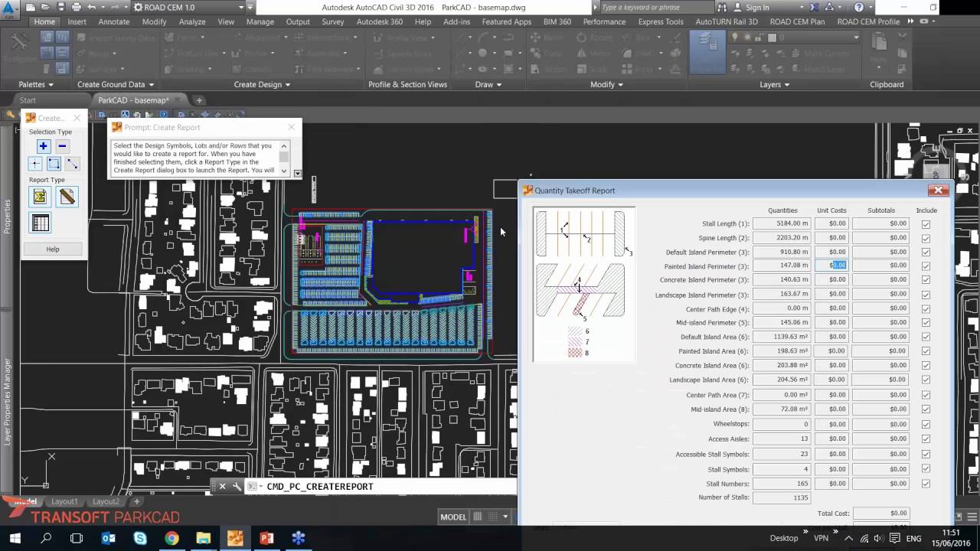
Task: Open the Layer Properties Manager side tab
Action: click(x=8, y=402)
